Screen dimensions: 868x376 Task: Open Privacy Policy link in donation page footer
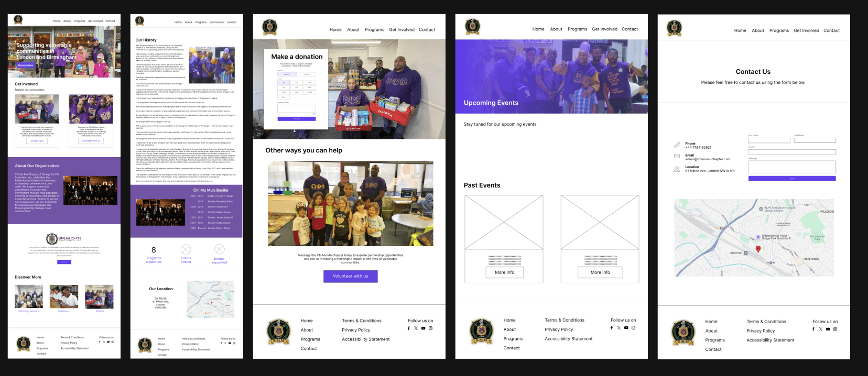point(356,330)
